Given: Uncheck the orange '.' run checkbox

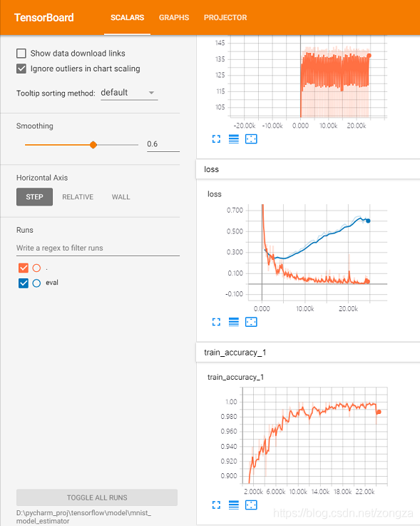Looking at the screenshot, I should pyautogui.click(x=24, y=268).
